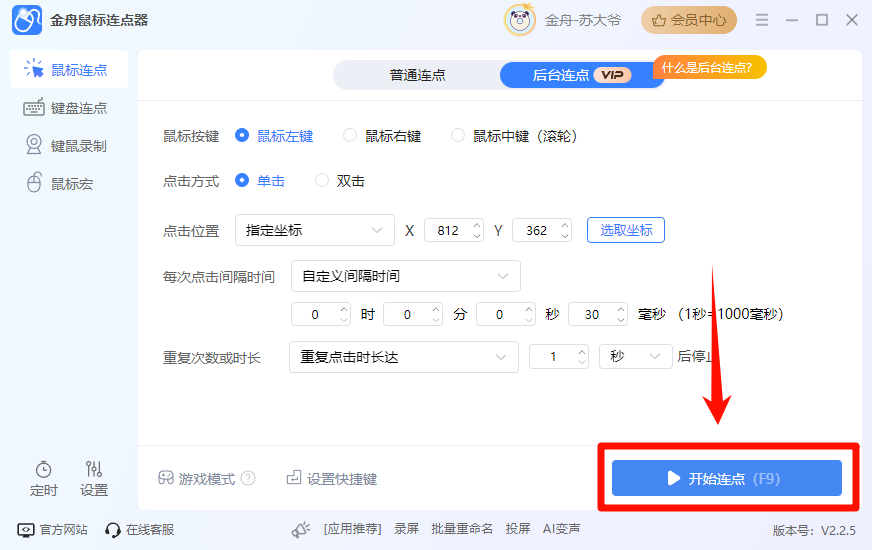
Task: Increase the seconds (秒) interval value
Action: pyautogui.click(x=529, y=309)
